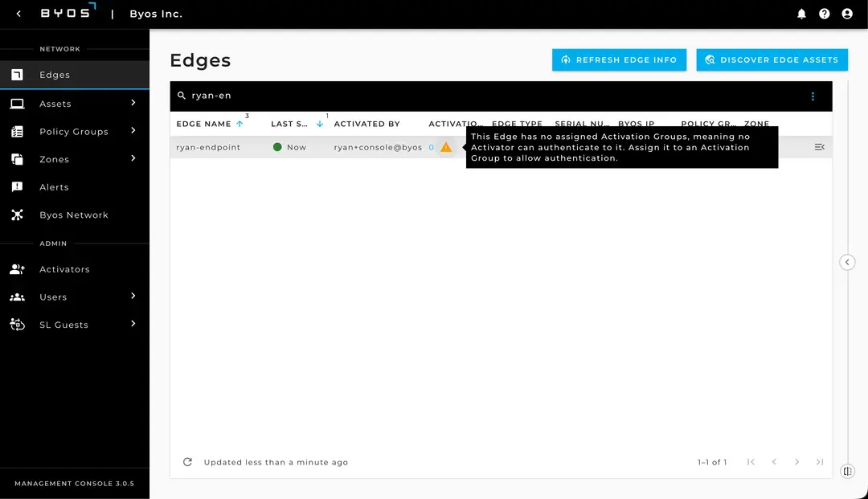The image size is (868, 499).
Task: Open the table options three-dot menu
Action: pyautogui.click(x=813, y=96)
